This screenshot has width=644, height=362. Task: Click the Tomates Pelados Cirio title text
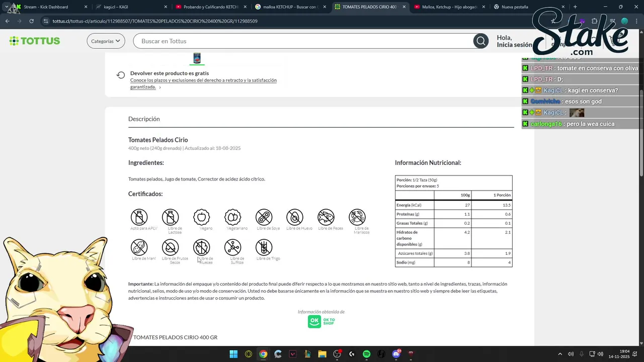coord(158,140)
